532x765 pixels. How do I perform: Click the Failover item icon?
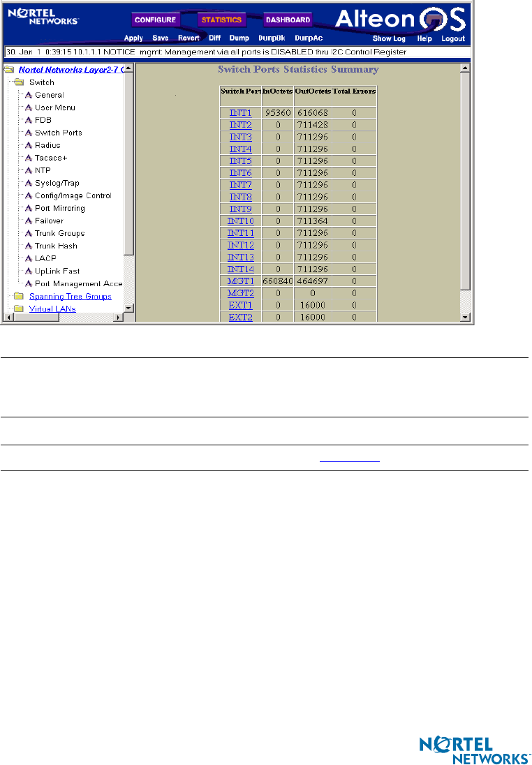point(29,221)
